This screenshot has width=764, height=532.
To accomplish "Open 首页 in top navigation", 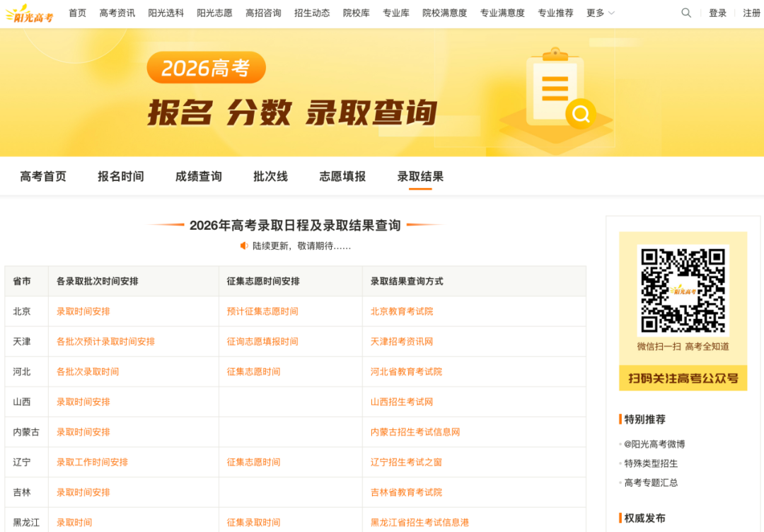I will [78, 13].
